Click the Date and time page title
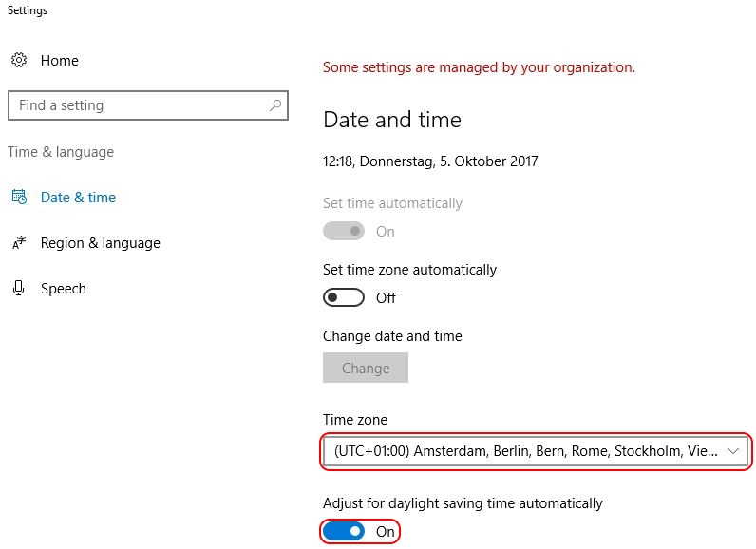This screenshot has width=756, height=549. [x=392, y=119]
